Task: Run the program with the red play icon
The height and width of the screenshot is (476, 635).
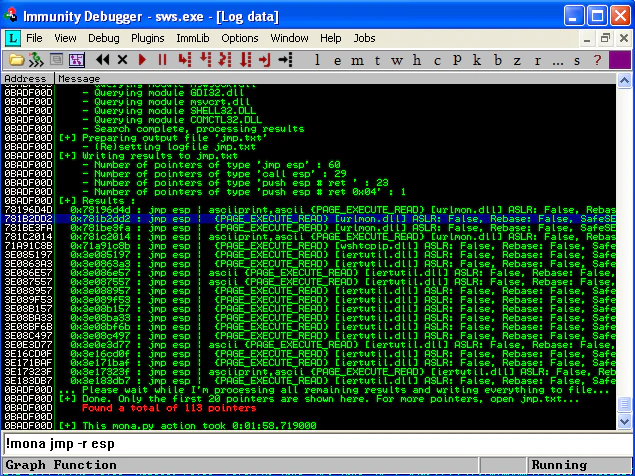Action: click(142, 60)
